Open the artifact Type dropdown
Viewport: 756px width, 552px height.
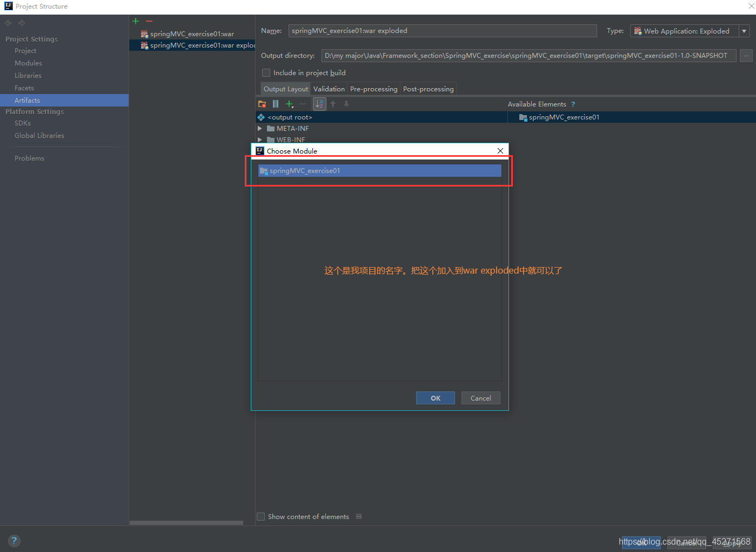point(744,31)
